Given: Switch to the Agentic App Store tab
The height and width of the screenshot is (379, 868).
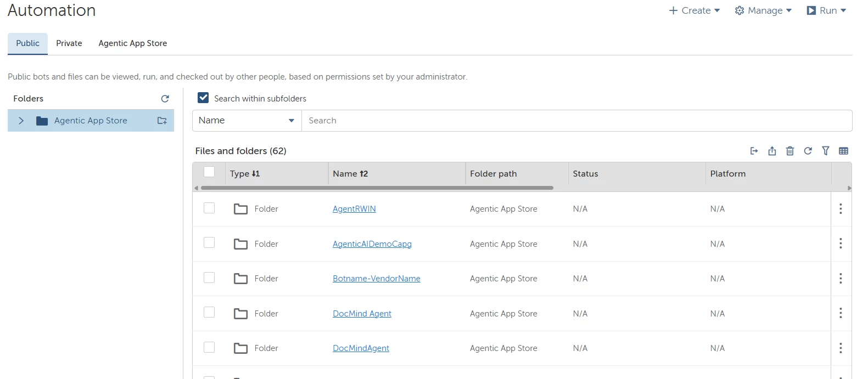Looking at the screenshot, I should pyautogui.click(x=133, y=43).
